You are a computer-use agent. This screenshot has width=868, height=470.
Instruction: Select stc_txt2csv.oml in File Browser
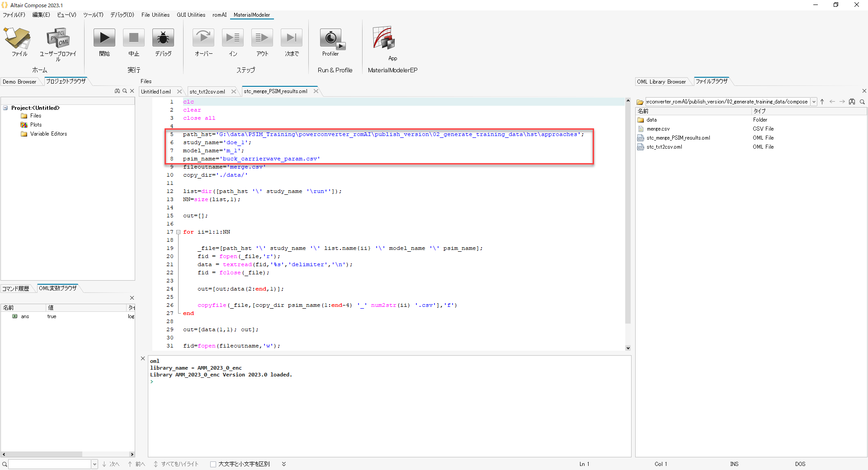click(664, 147)
